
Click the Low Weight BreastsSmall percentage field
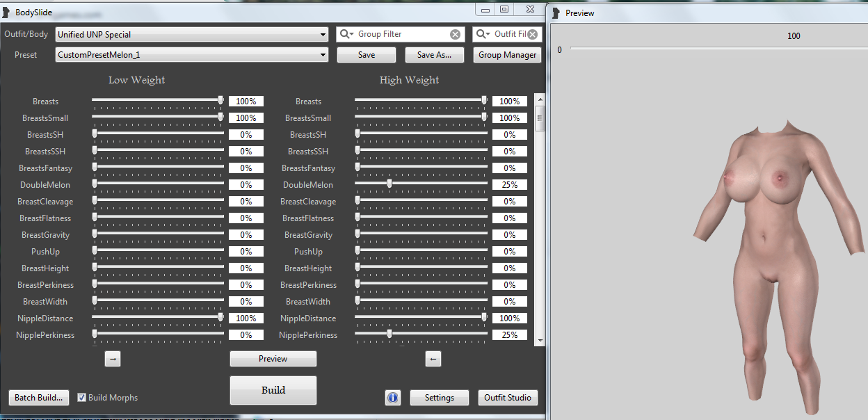pyautogui.click(x=246, y=118)
